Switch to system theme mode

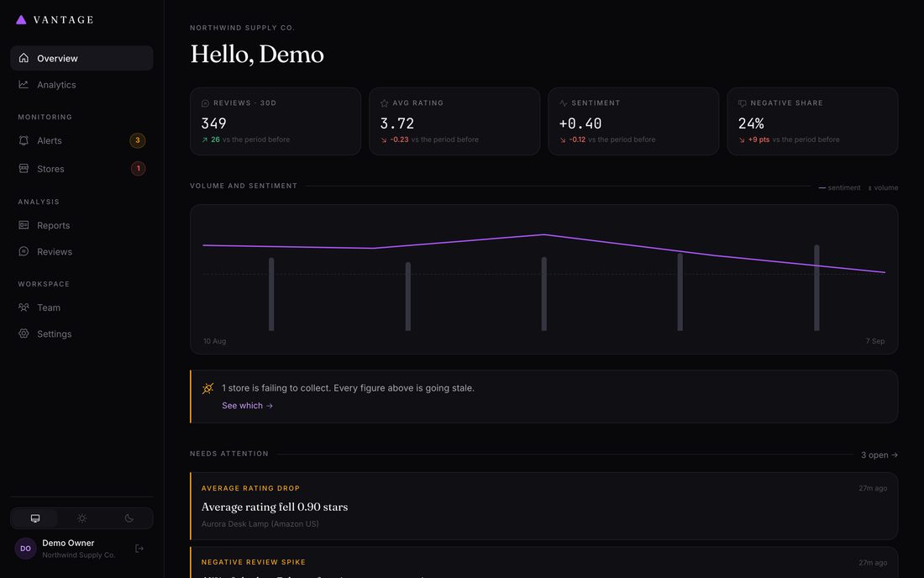[x=34, y=518]
